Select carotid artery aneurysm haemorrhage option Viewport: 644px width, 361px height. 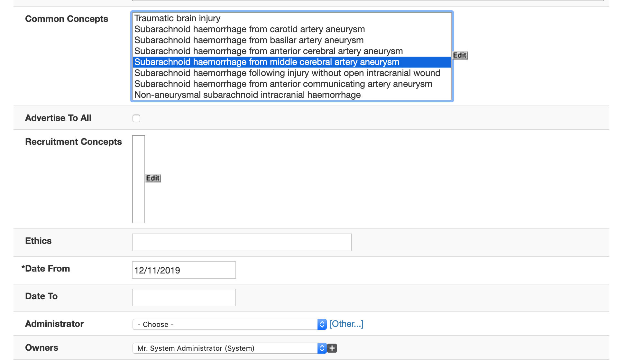point(249,29)
